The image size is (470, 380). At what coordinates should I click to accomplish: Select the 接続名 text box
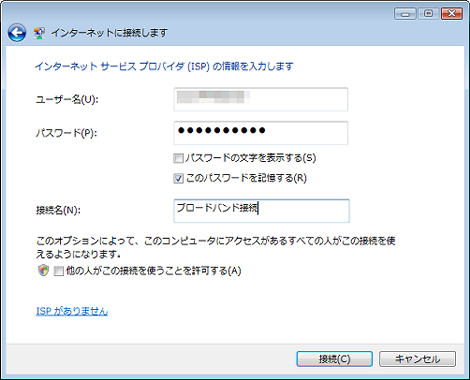[x=261, y=211]
